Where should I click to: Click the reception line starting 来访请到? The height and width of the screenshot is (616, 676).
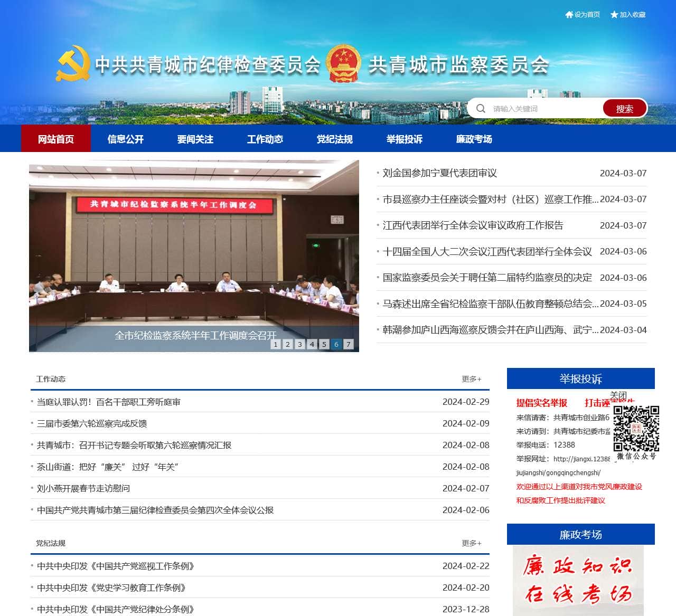[x=563, y=431]
